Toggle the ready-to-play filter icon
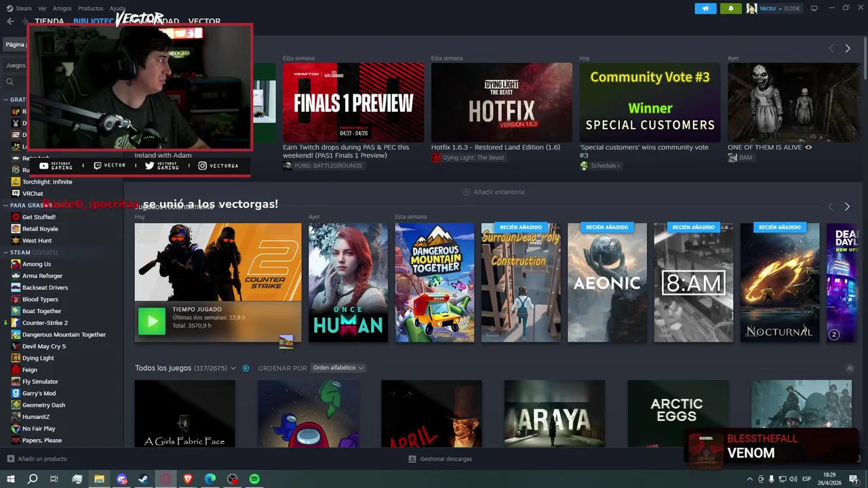868x488 pixels. pos(245,368)
